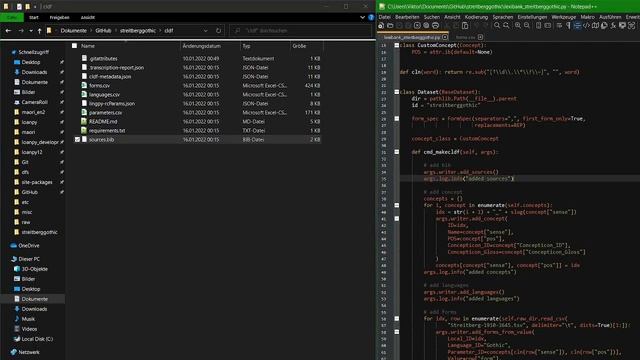Select the .gitattributes file
The height and width of the screenshot is (360, 640).
click(103, 58)
